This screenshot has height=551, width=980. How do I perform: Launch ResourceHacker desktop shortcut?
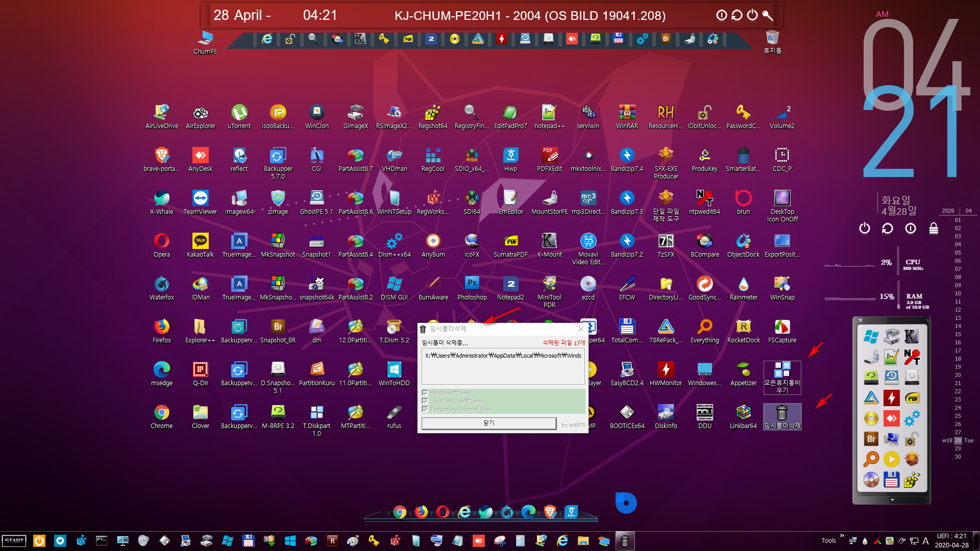click(x=666, y=117)
